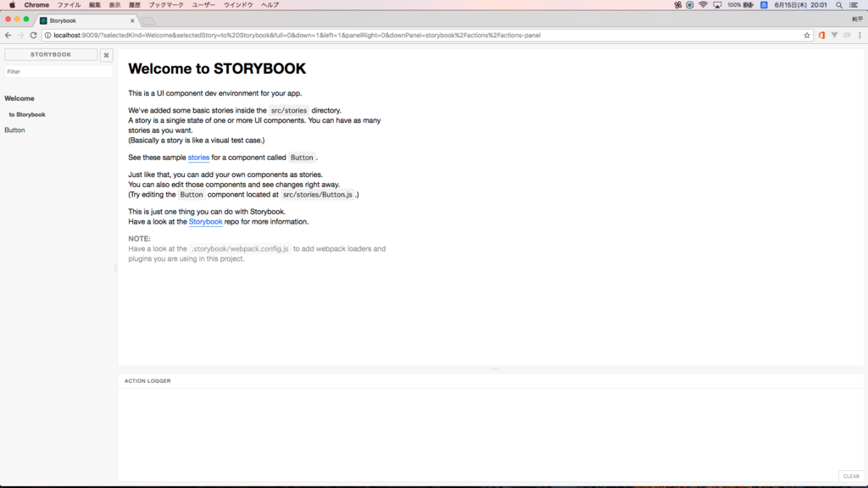
Task: Open the Apple menu
Action: click(12, 5)
